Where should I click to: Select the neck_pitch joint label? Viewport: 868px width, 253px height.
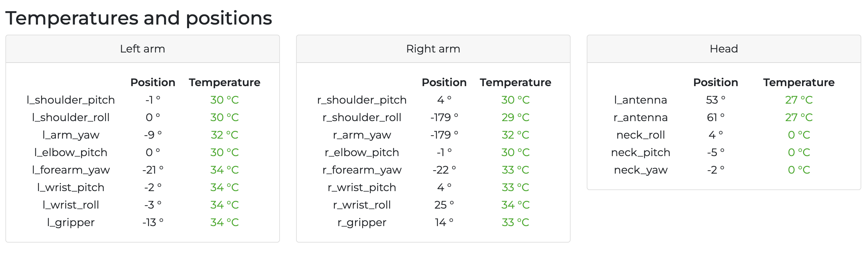click(x=640, y=153)
